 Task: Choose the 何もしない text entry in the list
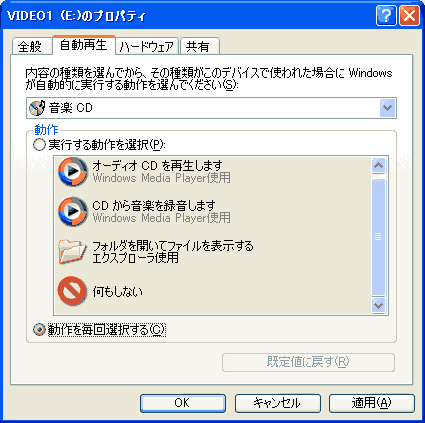(118, 292)
